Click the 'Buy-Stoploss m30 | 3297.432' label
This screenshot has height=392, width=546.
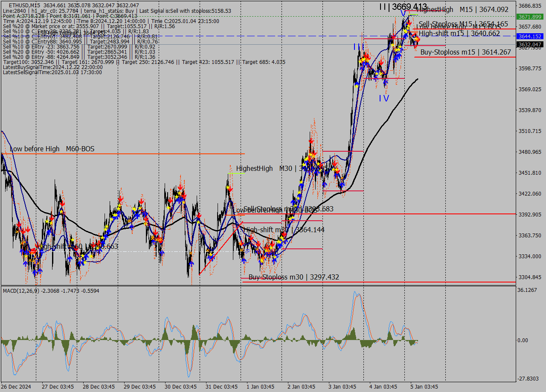294,277
